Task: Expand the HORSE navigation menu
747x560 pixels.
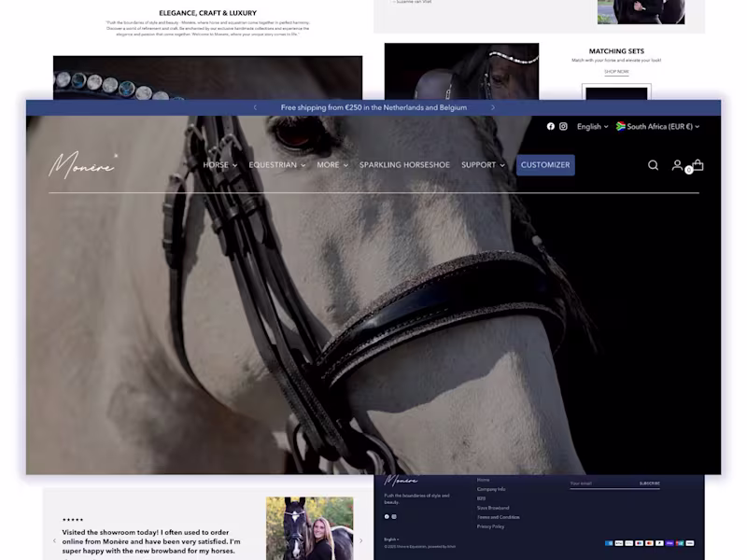Action: point(219,165)
